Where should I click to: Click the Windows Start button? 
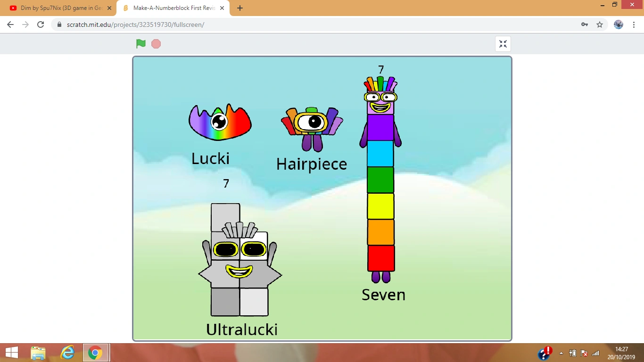(11, 352)
